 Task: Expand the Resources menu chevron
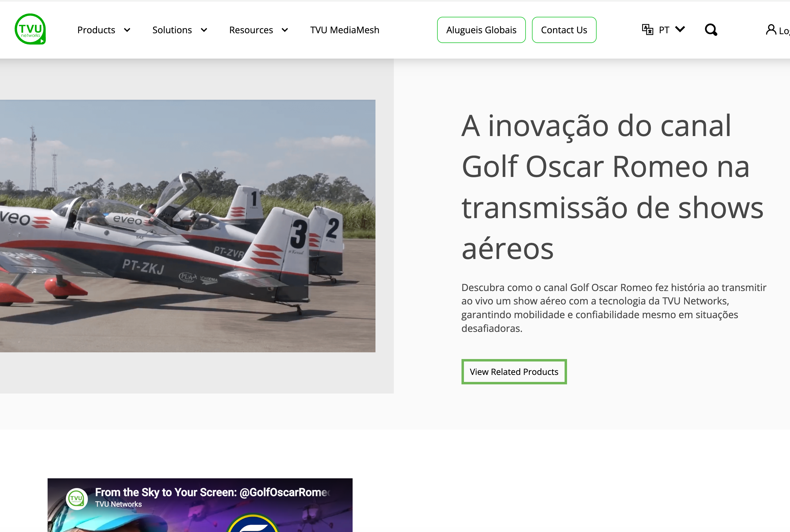(x=285, y=30)
